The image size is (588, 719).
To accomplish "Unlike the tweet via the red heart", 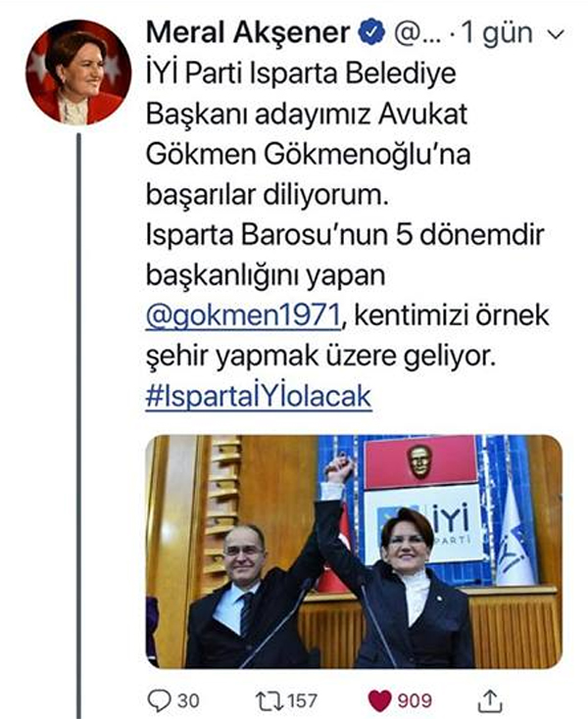I will [379, 700].
